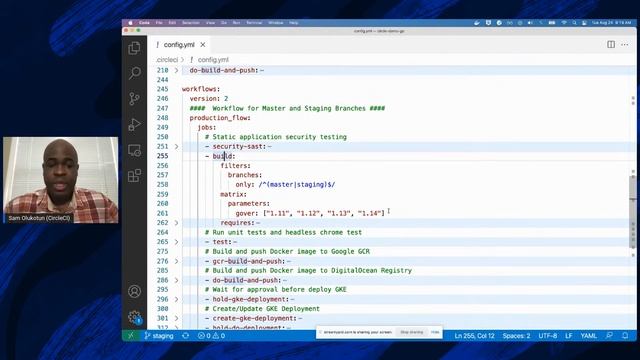Open the Remote Explorer view

[134, 150]
